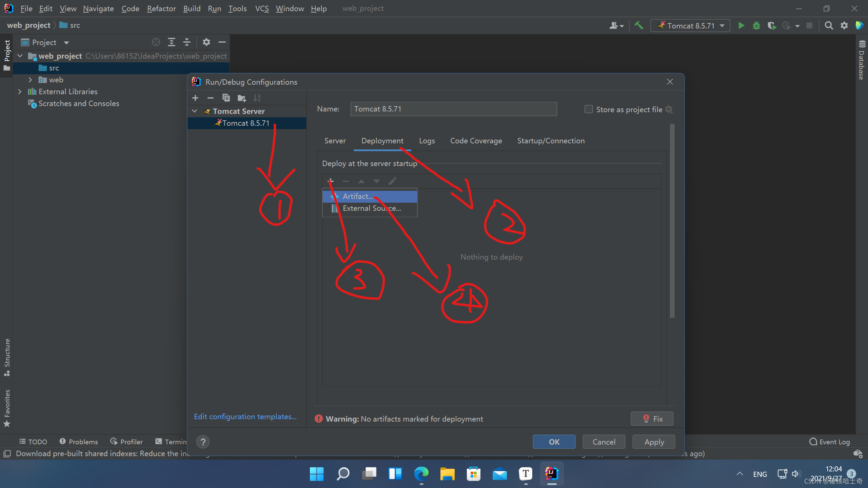Screen dimensions: 868x488
Task: Collapse the web_project root node
Action: pos(20,56)
